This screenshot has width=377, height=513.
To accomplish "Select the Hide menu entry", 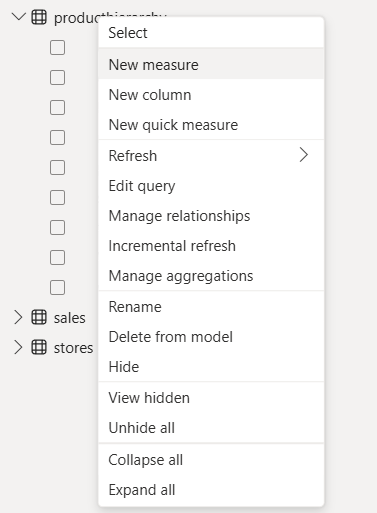I will point(211,367).
